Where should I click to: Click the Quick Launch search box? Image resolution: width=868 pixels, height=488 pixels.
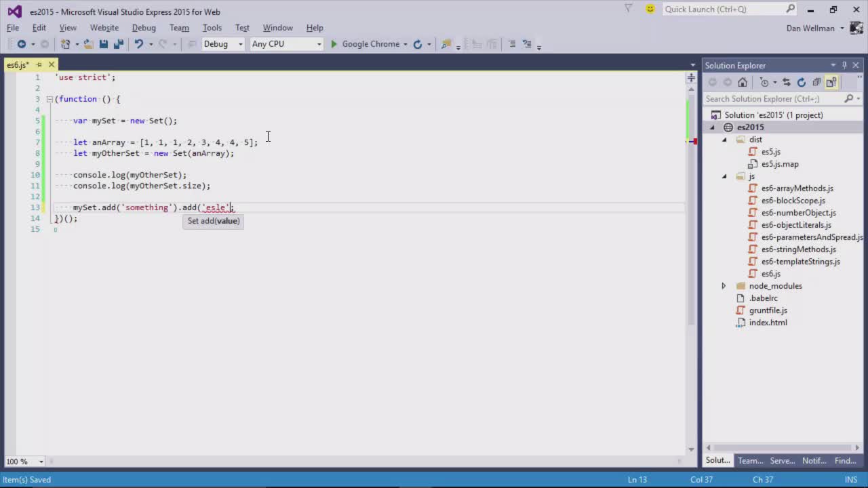coord(723,9)
